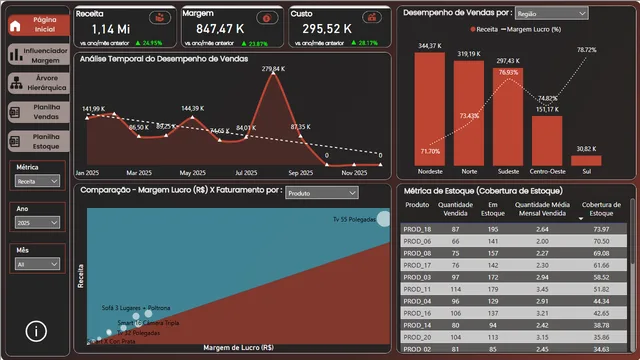Open the Região dropdown in Desempenho de Vendas

[x=551, y=13]
